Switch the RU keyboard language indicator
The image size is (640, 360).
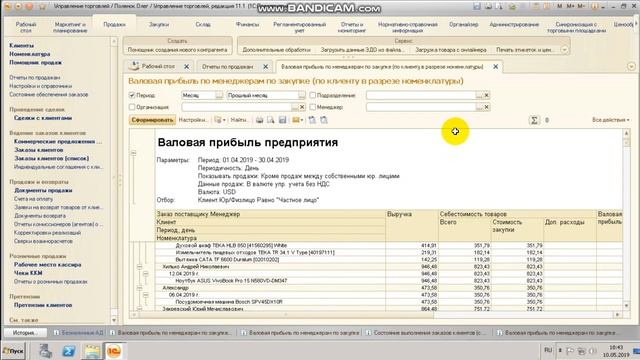coord(548,350)
